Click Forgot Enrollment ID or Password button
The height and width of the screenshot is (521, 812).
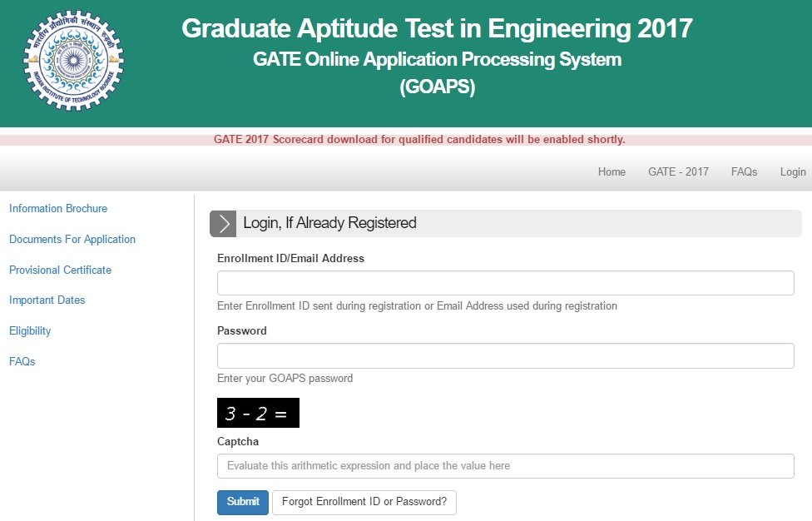364,503
